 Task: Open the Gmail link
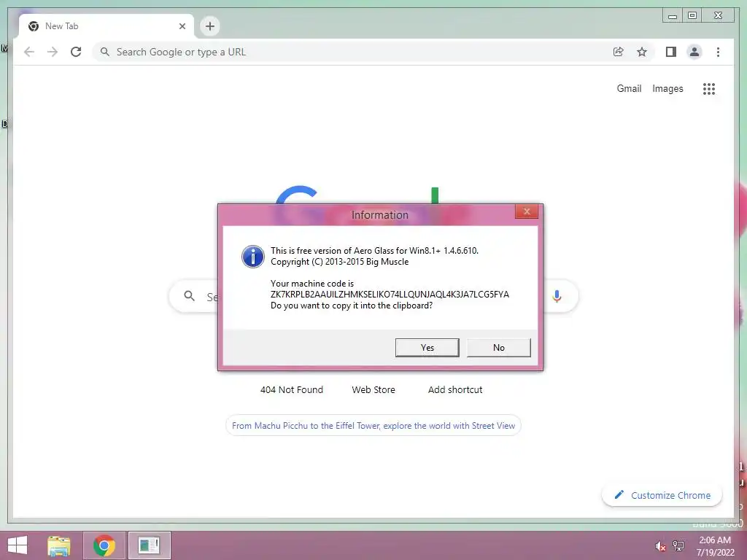[629, 88]
